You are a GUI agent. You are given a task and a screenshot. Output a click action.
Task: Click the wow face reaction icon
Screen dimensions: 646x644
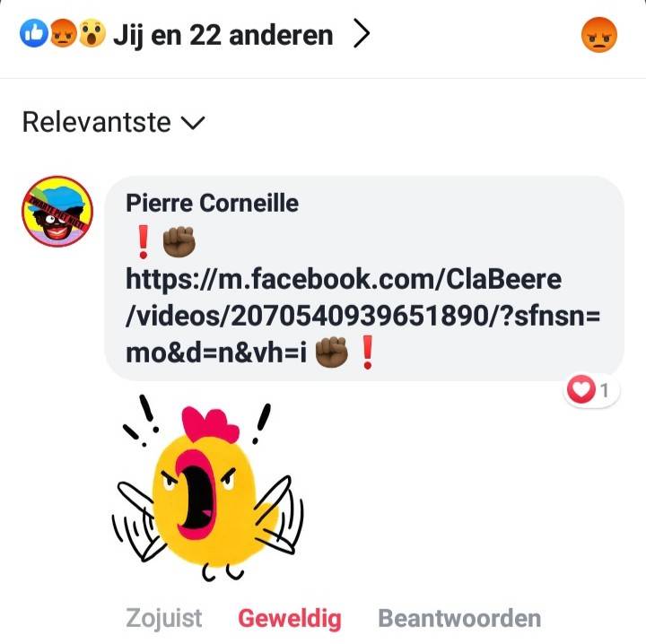tap(92, 33)
